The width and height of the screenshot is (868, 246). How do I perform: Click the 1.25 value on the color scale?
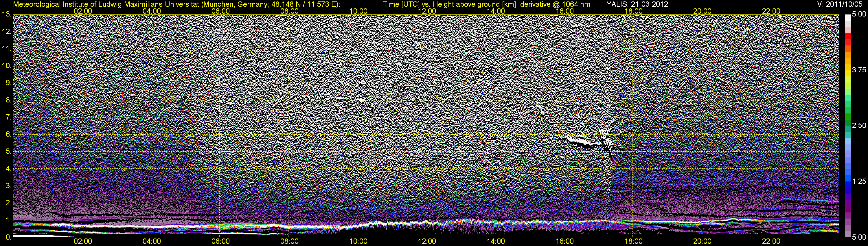point(859,182)
